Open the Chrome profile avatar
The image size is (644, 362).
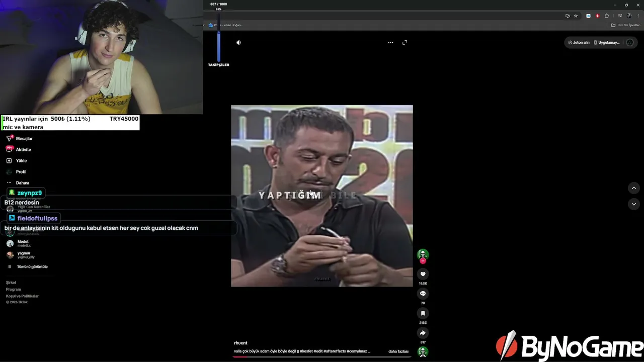629,16
